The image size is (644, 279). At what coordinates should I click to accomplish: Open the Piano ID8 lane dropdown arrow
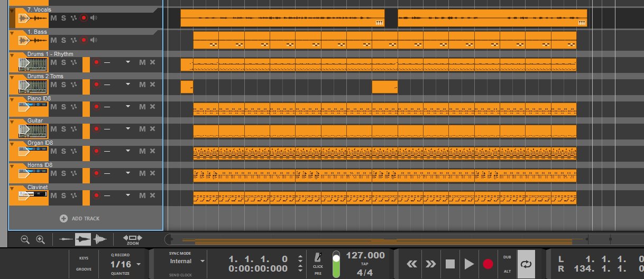(127, 107)
